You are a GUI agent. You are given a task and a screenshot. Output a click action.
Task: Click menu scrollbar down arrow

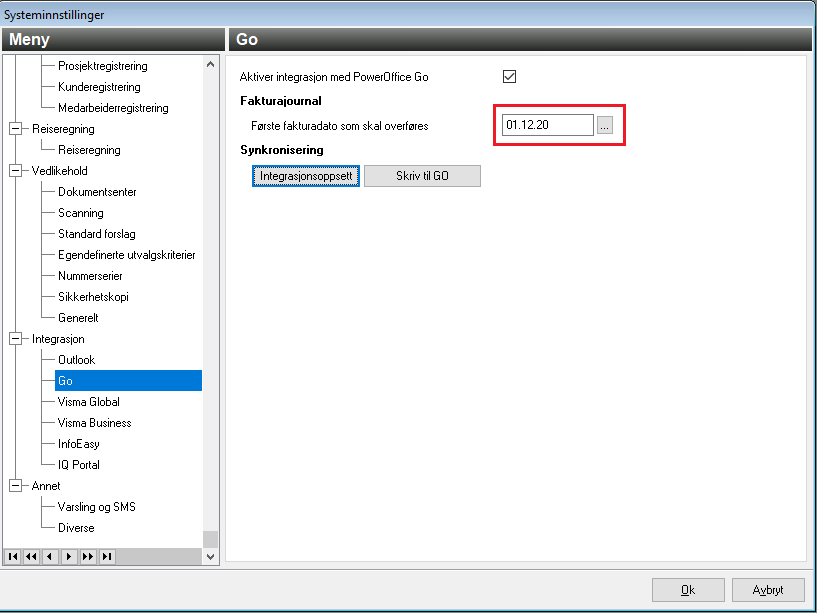(211, 557)
